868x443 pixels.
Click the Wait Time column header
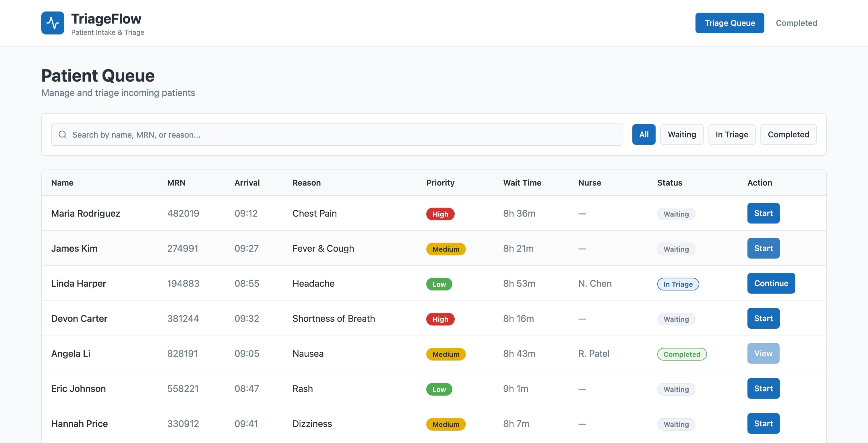[522, 183]
